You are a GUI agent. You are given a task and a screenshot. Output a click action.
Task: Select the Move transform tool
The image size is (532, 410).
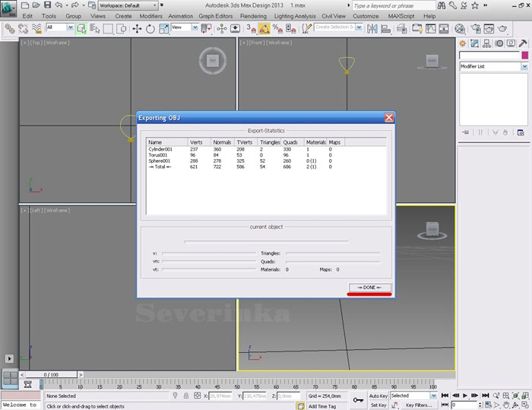(137, 28)
